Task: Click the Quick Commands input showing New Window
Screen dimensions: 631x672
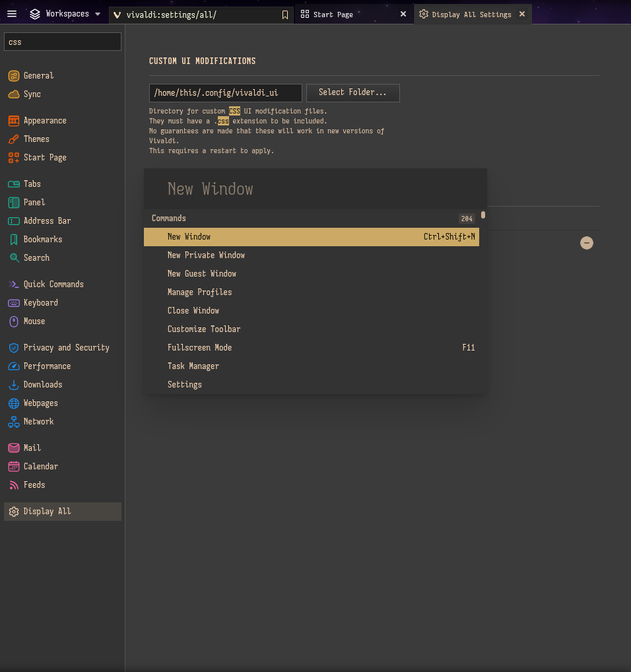Action: click(x=315, y=189)
